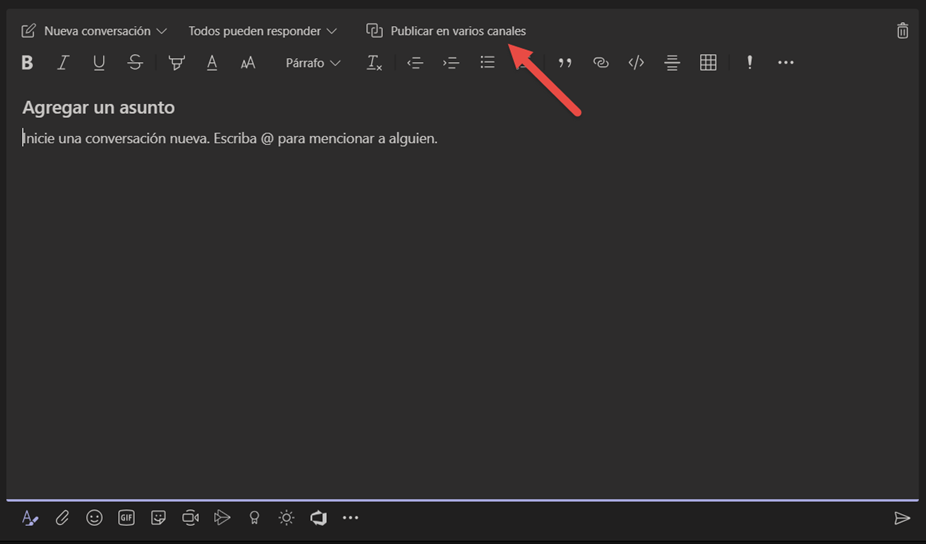Insert a table

(708, 63)
